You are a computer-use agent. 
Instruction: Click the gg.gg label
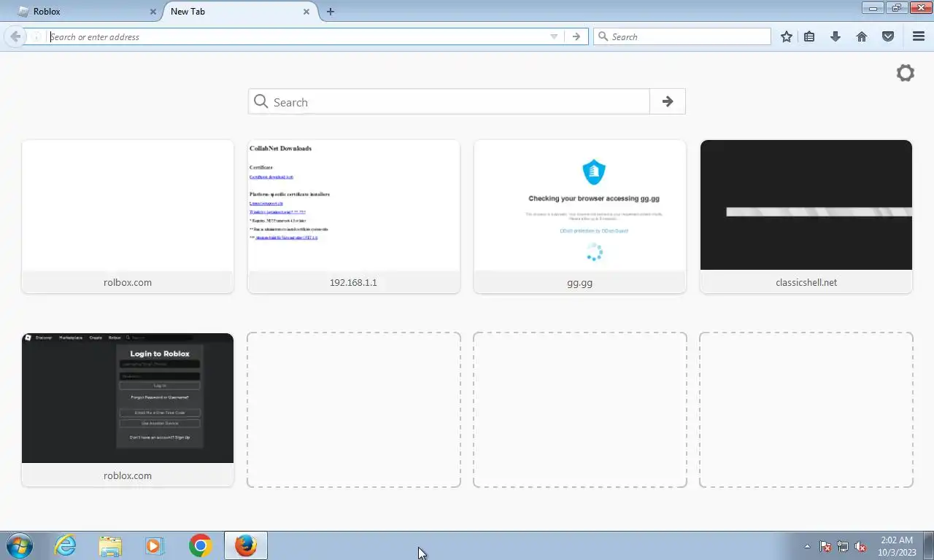[580, 282]
